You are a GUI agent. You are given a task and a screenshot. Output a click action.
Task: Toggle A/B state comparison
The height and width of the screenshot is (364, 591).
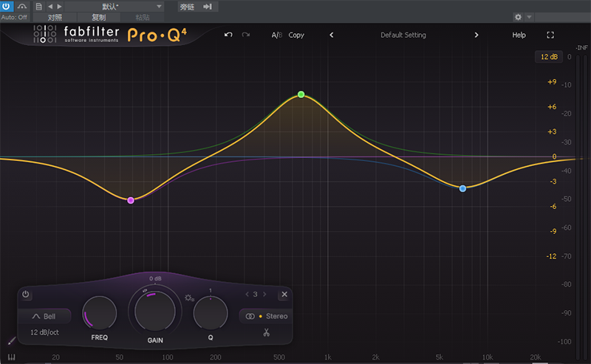tap(277, 35)
